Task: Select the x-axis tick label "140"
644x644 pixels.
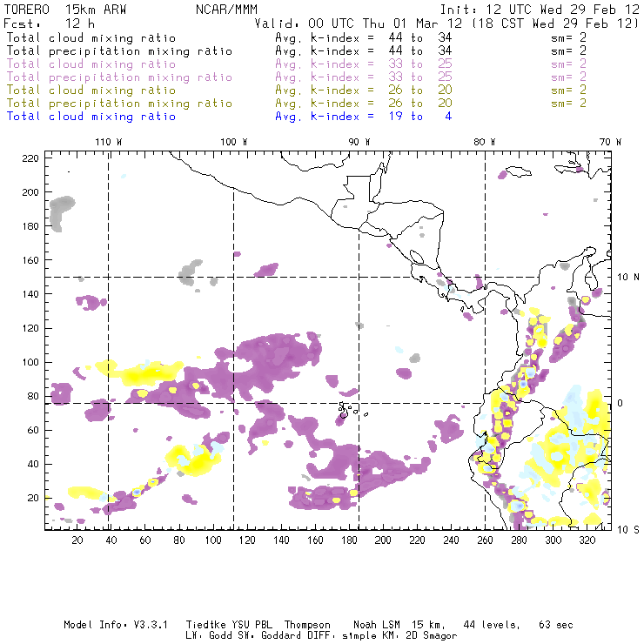Action: (x=281, y=540)
